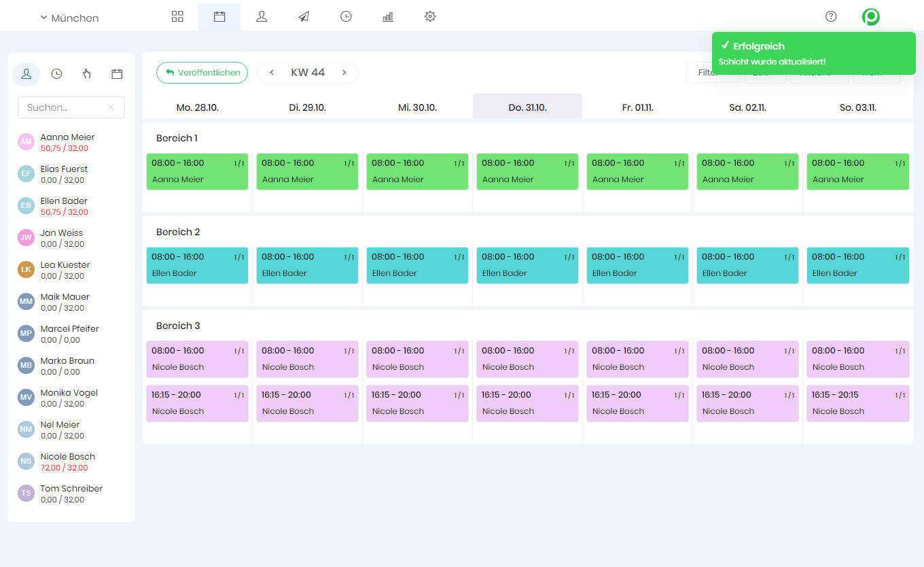Open time tracking via clock icon
This screenshot has width=924, height=567.
pos(346,16)
